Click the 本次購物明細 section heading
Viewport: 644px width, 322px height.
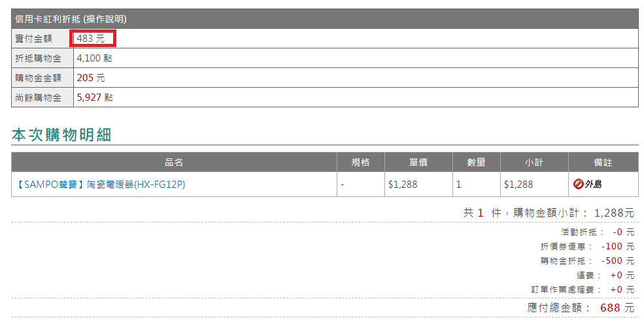61,135
